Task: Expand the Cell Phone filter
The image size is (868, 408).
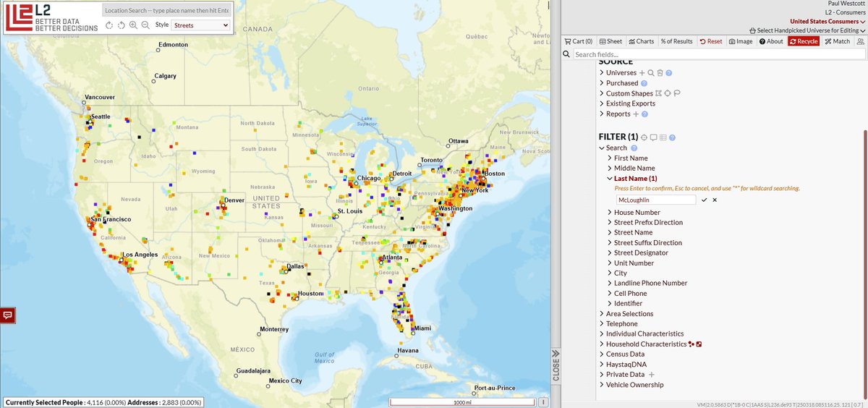Action: [610, 294]
